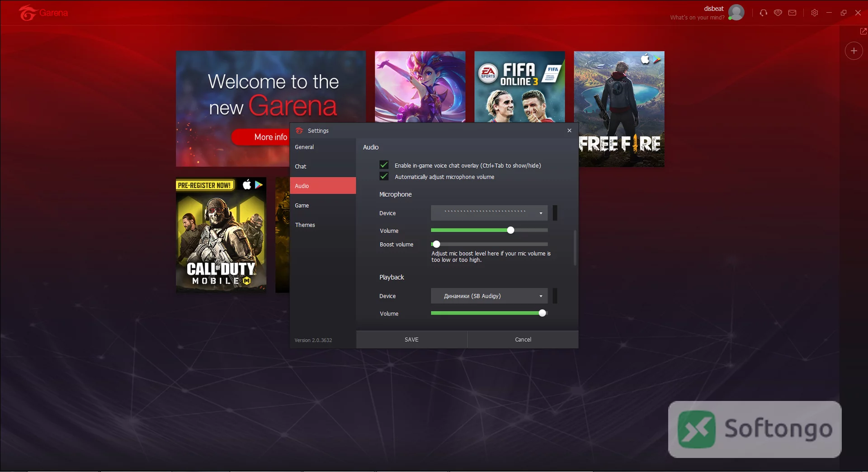Screen dimensions: 868x472
Task: Click the Settings dialog vertical scrollbar
Action: coord(575,248)
